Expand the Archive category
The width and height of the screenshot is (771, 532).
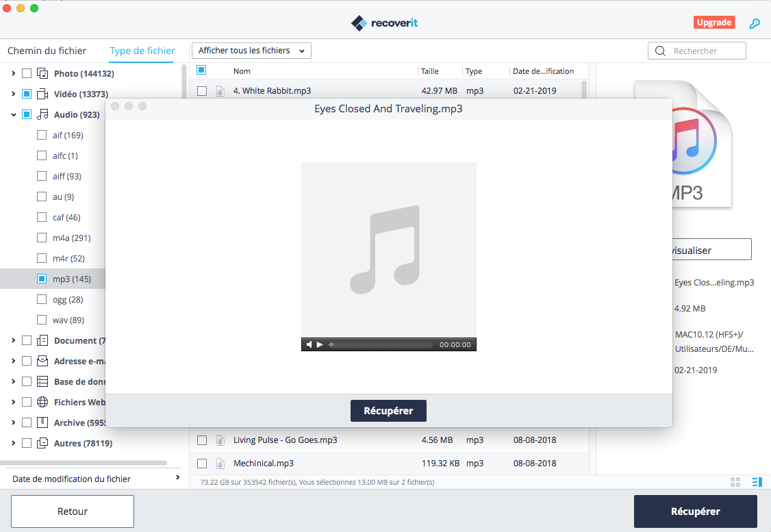(x=13, y=422)
